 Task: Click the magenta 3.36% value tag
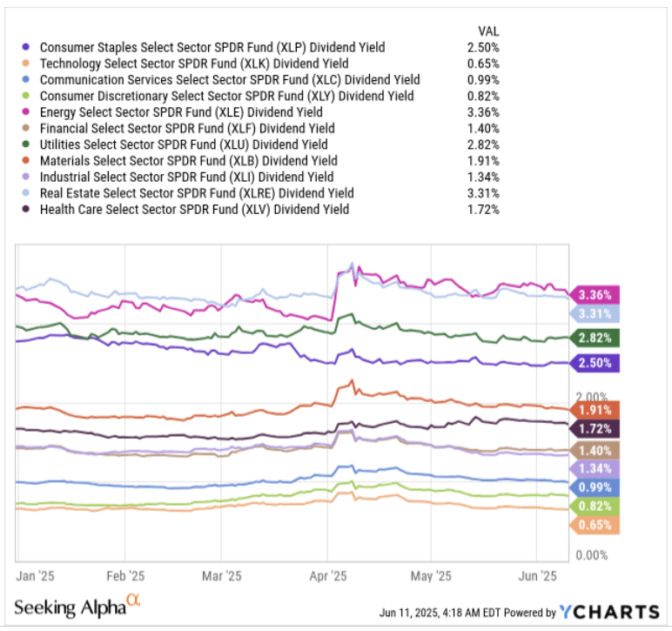(x=595, y=294)
